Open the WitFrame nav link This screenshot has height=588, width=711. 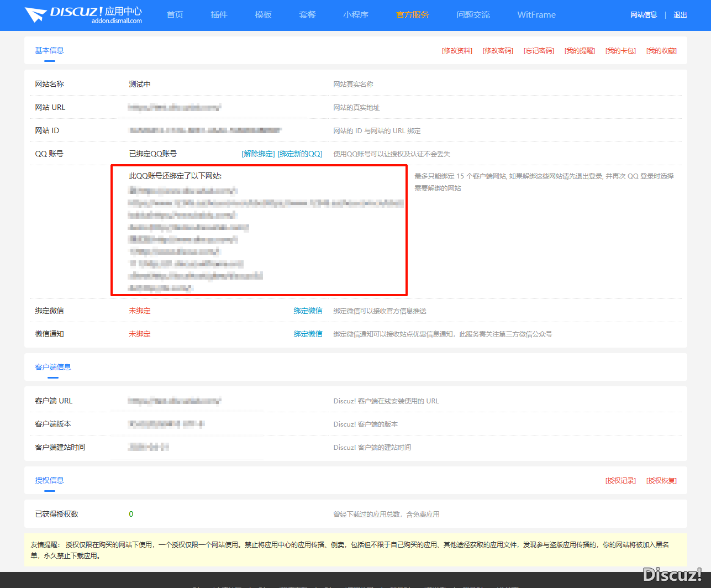point(536,15)
